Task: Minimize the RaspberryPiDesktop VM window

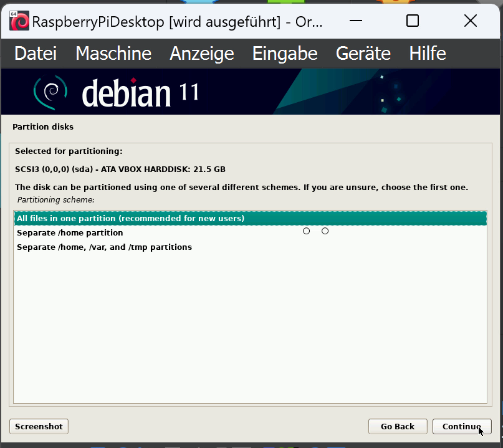Action: pyautogui.click(x=356, y=21)
